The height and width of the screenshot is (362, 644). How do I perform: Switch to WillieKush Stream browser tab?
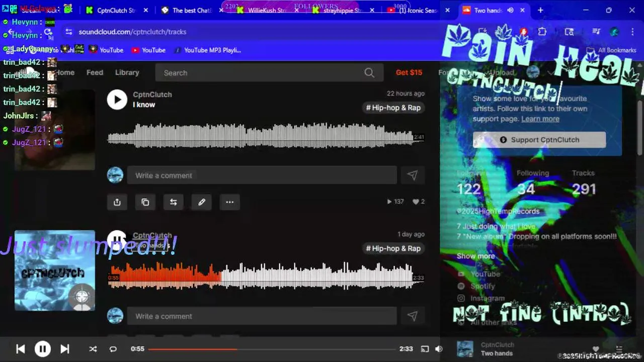click(267, 10)
